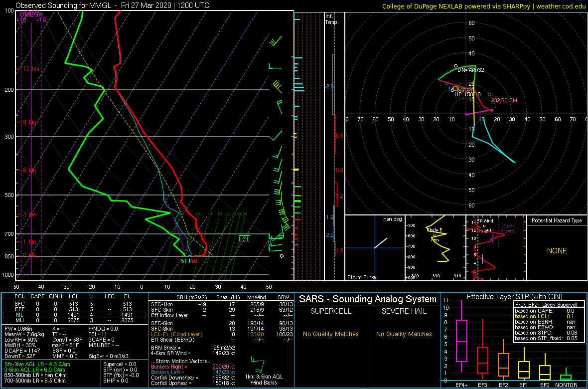Click the UP=150/18 hodograph label
This screenshot has height=389, width=588.
point(467,94)
